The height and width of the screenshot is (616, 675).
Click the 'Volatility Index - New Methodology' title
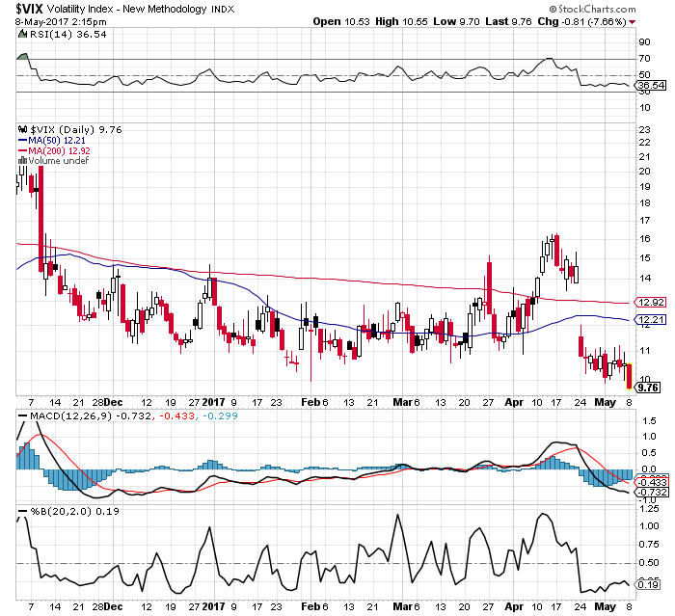pos(127,9)
